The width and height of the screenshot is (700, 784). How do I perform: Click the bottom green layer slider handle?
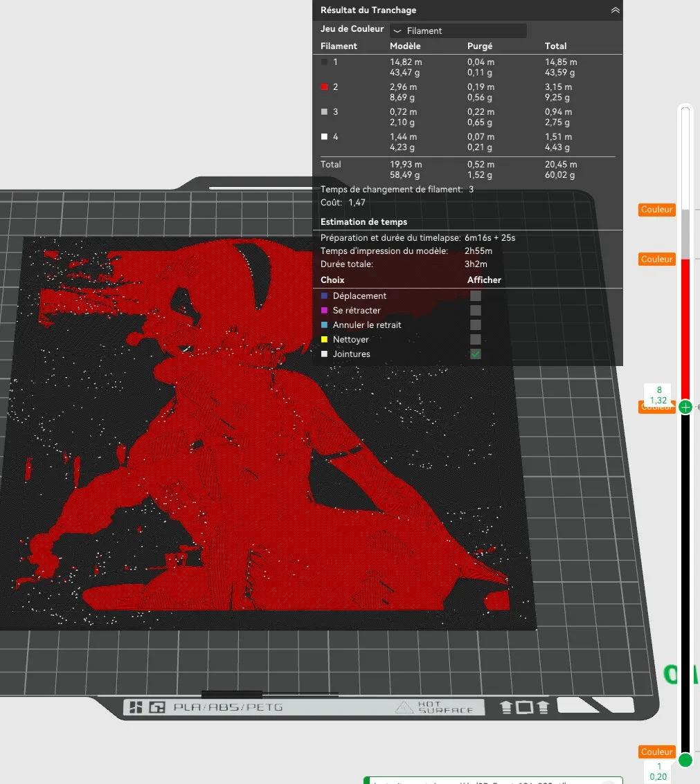point(685,760)
